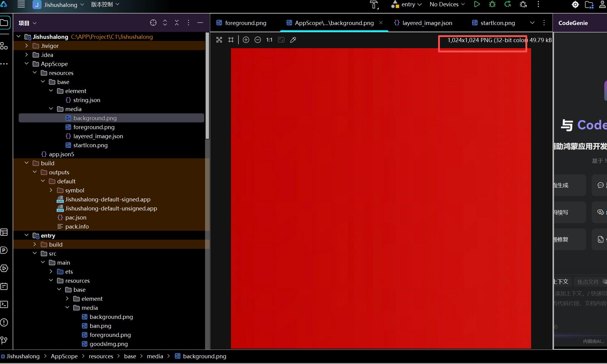Open the No Devices dropdown
The height and width of the screenshot is (364, 607).
pyautogui.click(x=447, y=4)
